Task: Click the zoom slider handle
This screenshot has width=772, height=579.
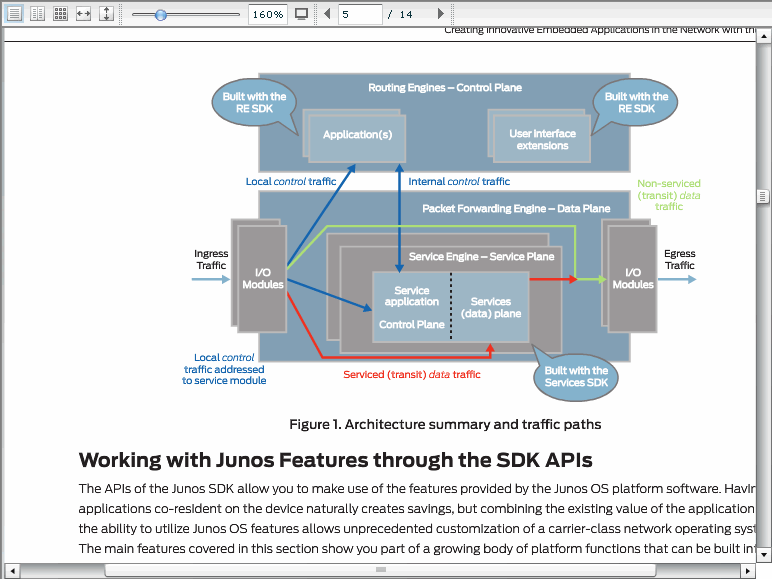Action: click(x=161, y=15)
